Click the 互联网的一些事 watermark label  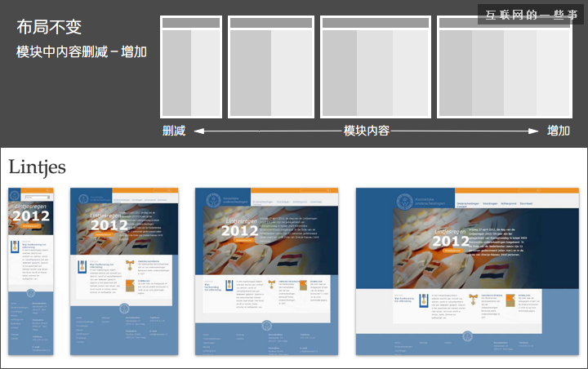[527, 16]
